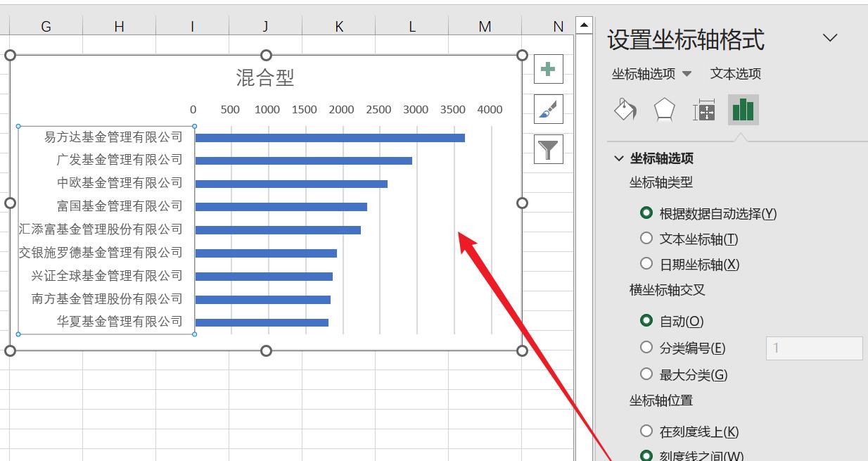The width and height of the screenshot is (868, 461).
Task: Choose 最大分类 radio button
Action: pos(646,374)
